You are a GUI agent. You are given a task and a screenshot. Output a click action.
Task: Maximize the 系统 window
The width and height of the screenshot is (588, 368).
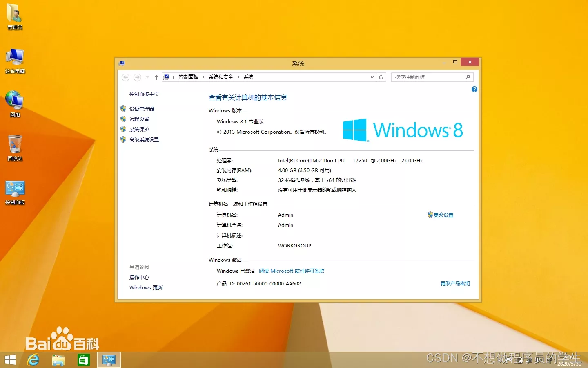point(455,62)
